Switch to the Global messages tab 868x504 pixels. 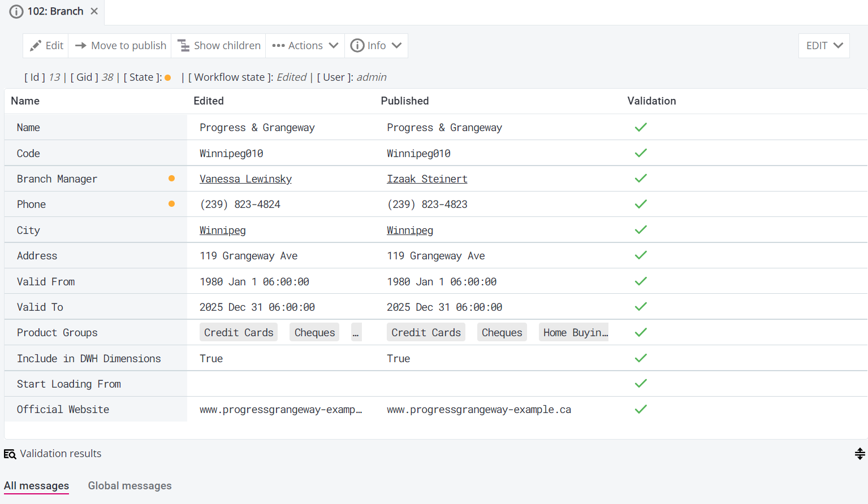(x=129, y=486)
